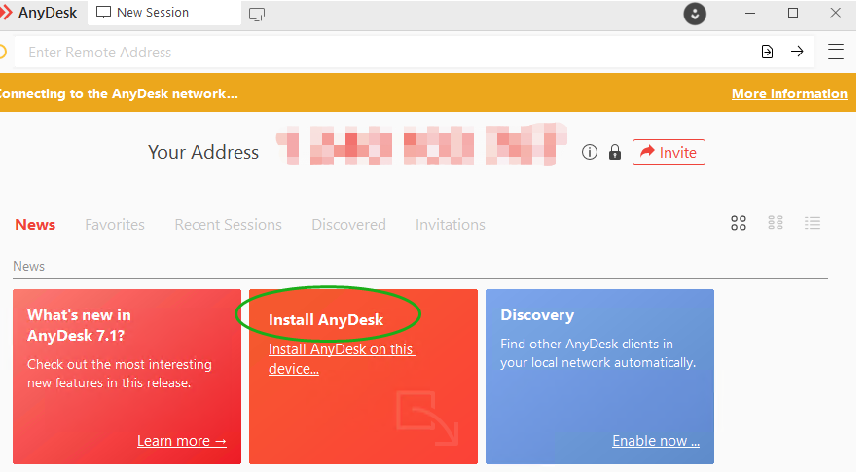Open the Recent Sessions tab

[228, 225]
